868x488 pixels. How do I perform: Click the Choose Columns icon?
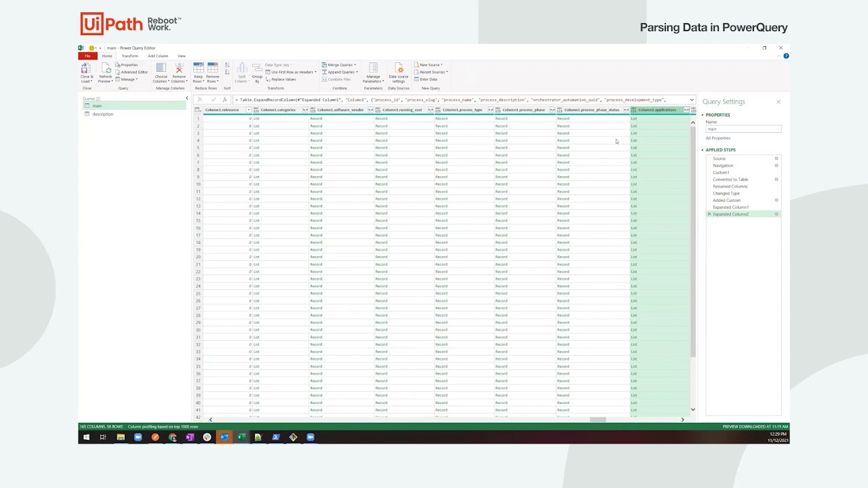(161, 68)
